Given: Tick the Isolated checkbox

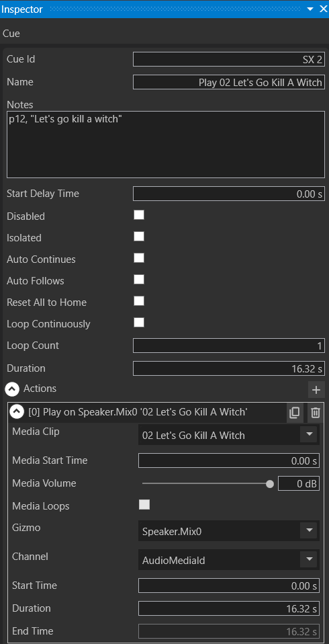Looking at the screenshot, I should [x=139, y=236].
